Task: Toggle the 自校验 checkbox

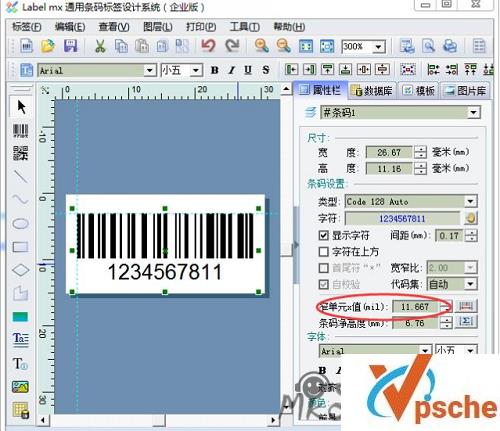Action: pos(323,284)
